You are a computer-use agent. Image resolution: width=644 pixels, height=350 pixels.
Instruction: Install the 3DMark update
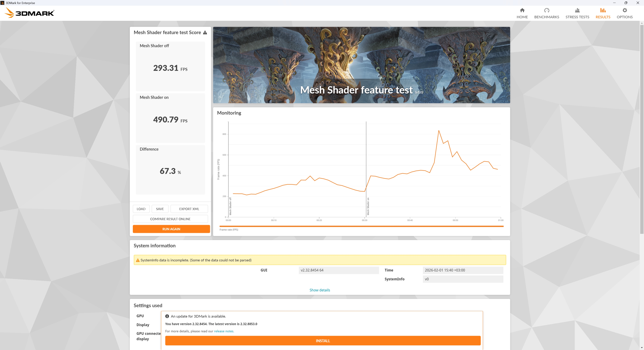[323, 340]
